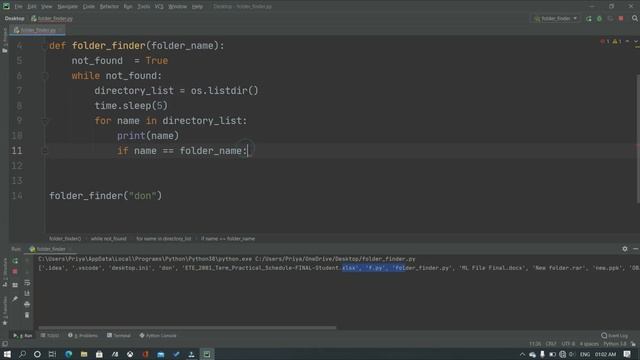This screenshot has height=360, width=640.
Task: Open the Windows Start menu
Action: pos(7,354)
